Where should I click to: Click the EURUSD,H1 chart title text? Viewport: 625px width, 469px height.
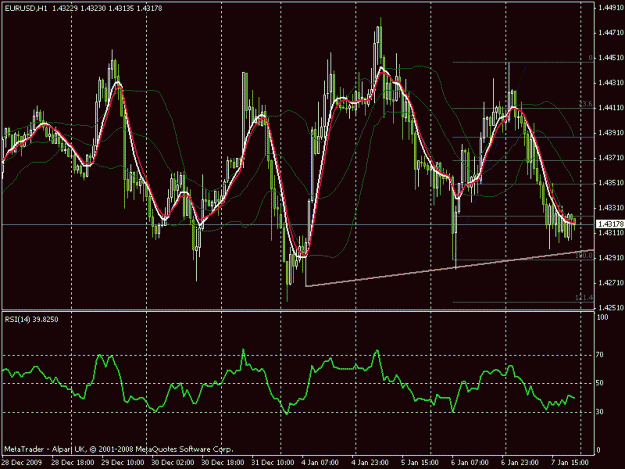(x=26, y=8)
